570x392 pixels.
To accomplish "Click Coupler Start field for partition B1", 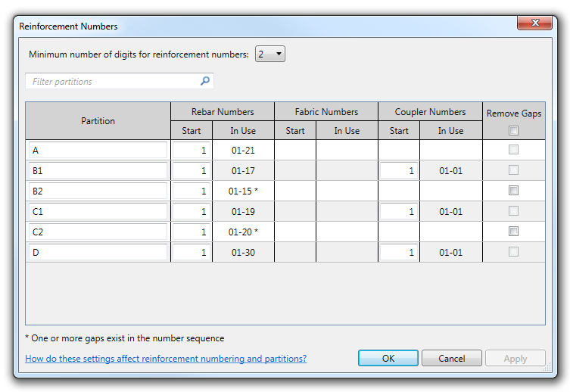I will [x=399, y=171].
